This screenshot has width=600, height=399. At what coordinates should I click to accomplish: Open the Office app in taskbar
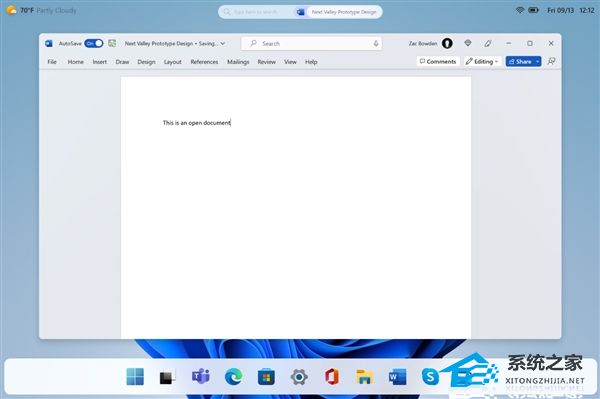coord(332,377)
